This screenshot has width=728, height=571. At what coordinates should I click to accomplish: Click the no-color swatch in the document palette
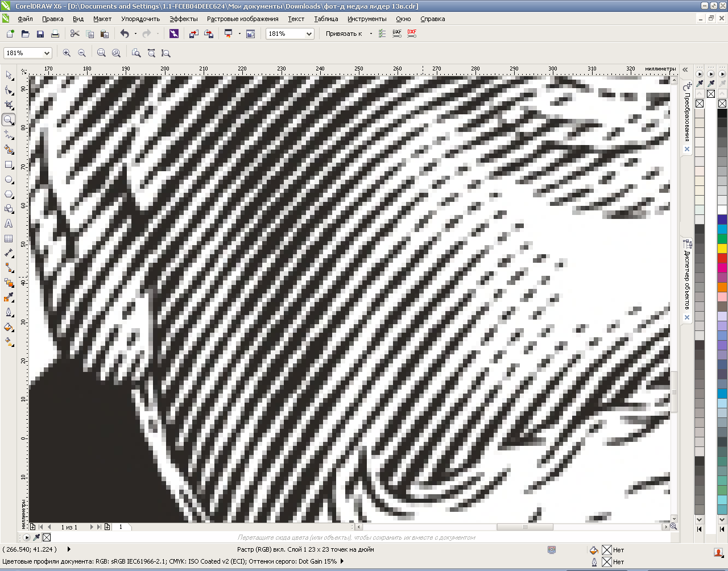coord(47,537)
